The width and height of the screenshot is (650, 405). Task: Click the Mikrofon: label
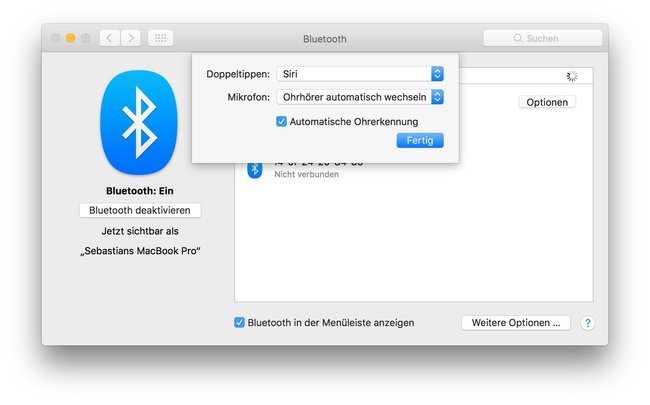(248, 97)
